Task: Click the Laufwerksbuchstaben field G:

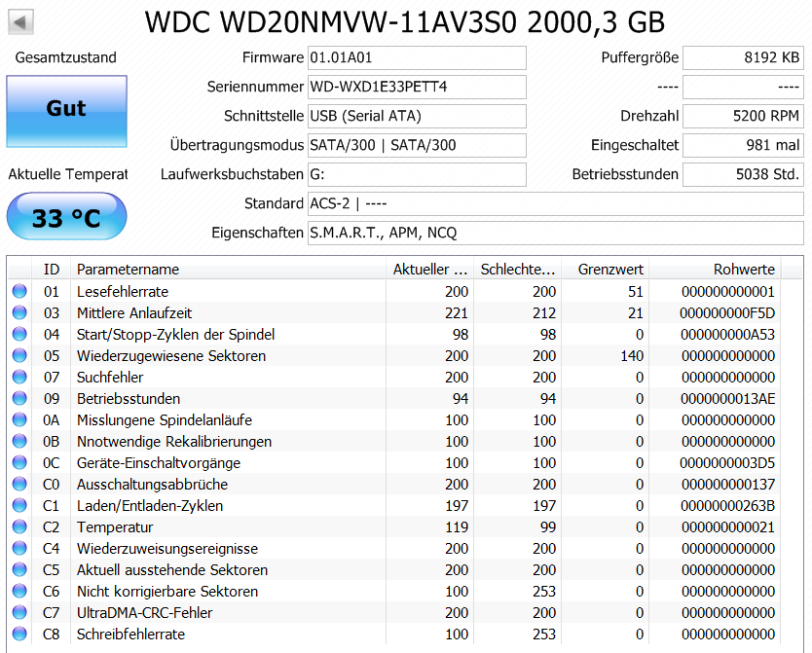Action: point(417,174)
